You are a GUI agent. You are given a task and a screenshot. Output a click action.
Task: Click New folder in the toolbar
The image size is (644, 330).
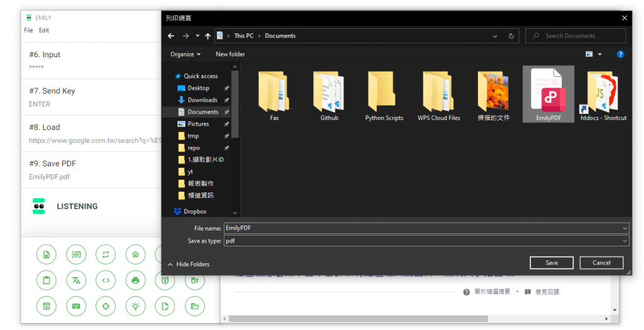point(230,54)
